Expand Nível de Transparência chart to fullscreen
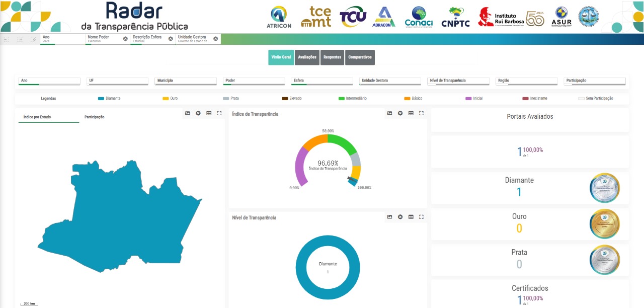The image size is (644, 308). point(421,217)
